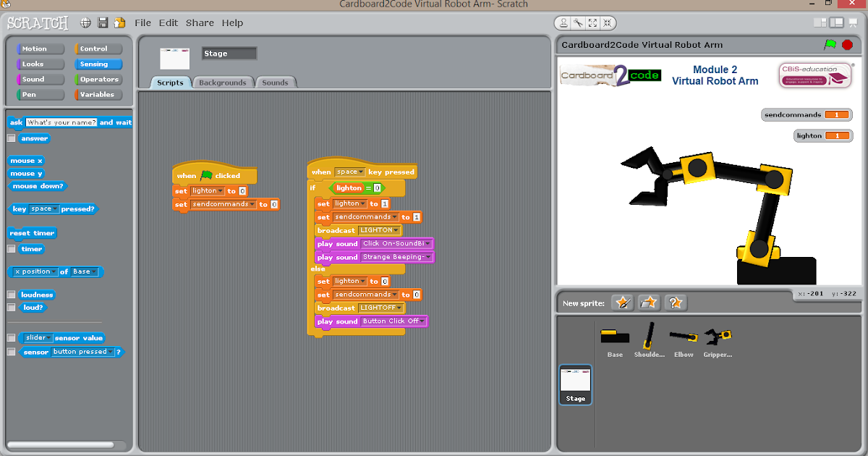The width and height of the screenshot is (868, 456).
Task: Select the Elbow sprite
Action: 684,340
